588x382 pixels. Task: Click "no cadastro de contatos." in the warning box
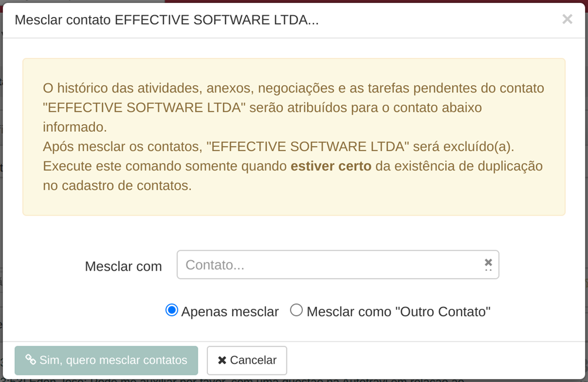click(117, 185)
